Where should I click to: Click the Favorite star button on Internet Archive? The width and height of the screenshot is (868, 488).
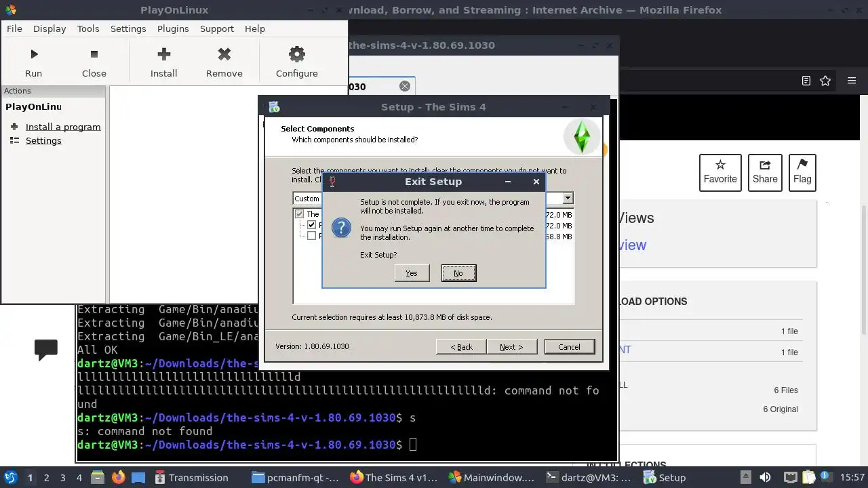click(720, 172)
